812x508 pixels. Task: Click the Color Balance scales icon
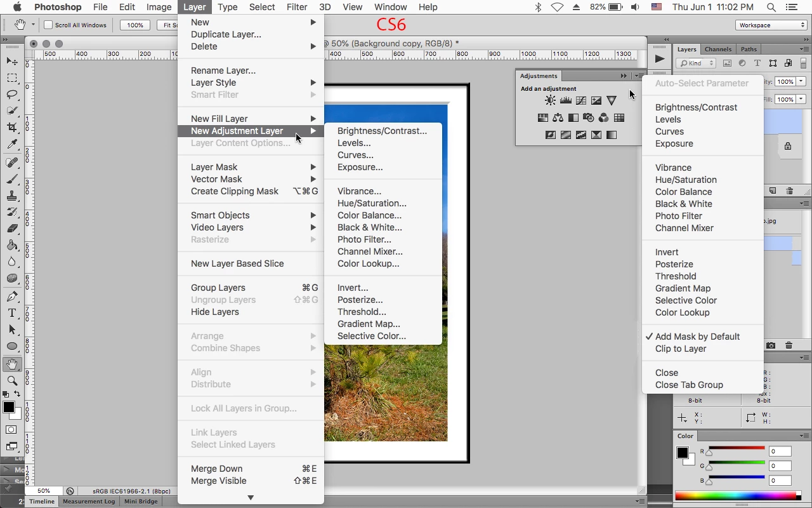[x=558, y=117]
